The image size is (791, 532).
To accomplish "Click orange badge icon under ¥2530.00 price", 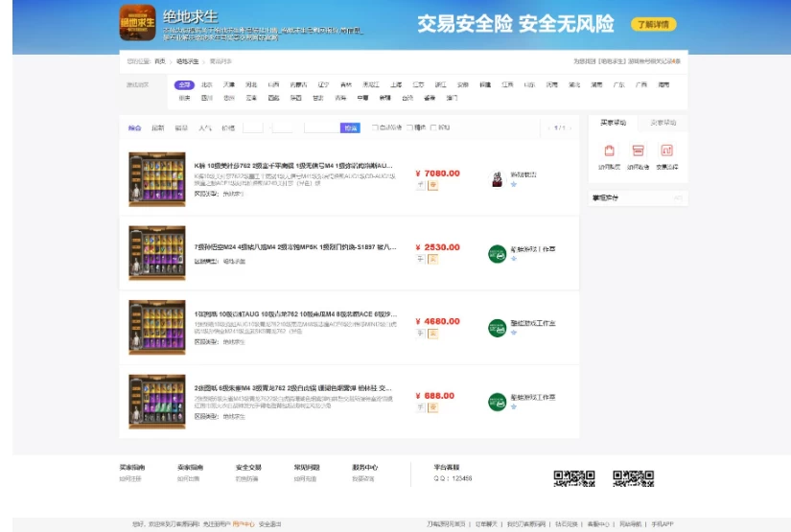I will (432, 259).
